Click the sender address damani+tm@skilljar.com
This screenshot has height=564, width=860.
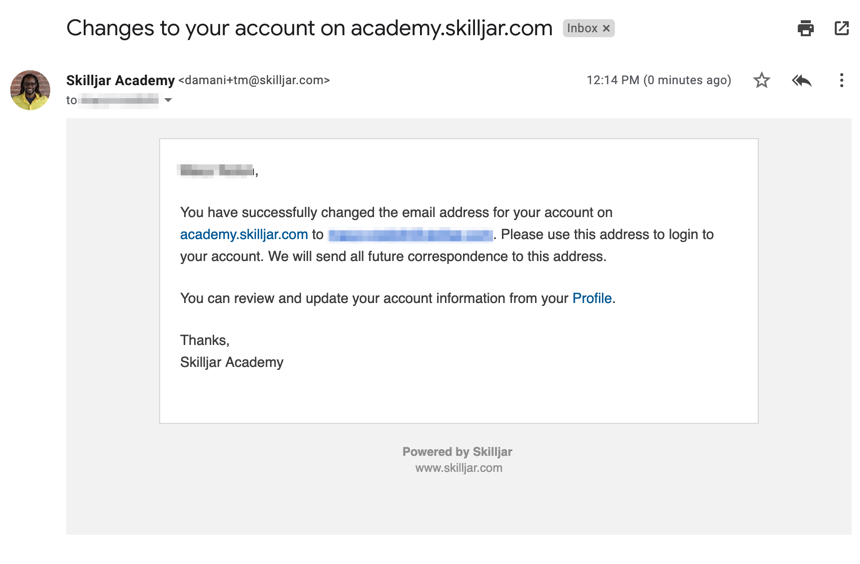point(254,80)
